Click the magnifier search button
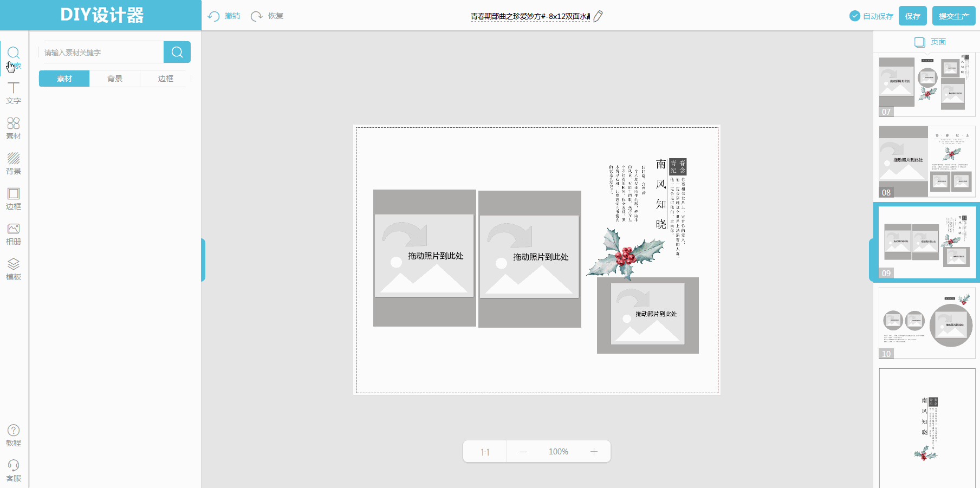The height and width of the screenshot is (488, 980). 177,52
